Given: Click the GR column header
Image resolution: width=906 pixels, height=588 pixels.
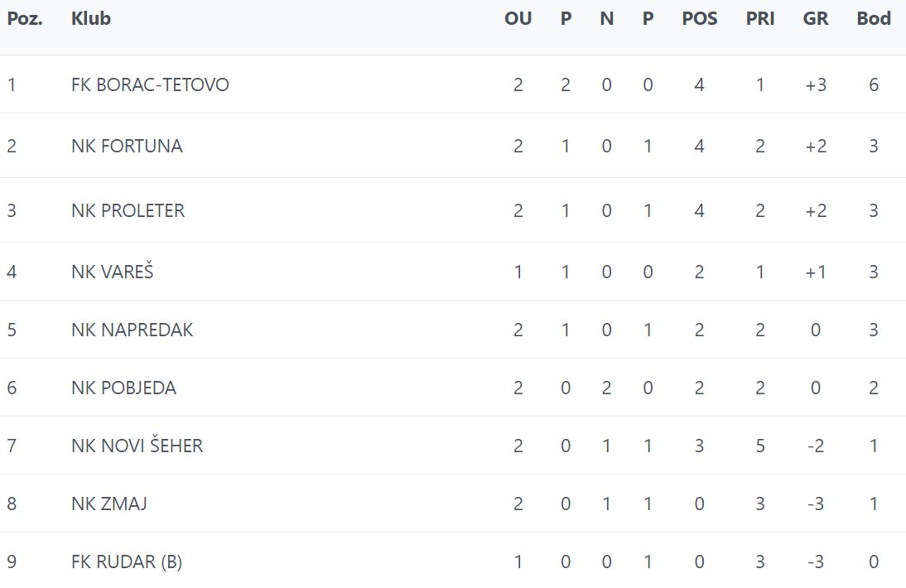Looking at the screenshot, I should click(x=816, y=18).
